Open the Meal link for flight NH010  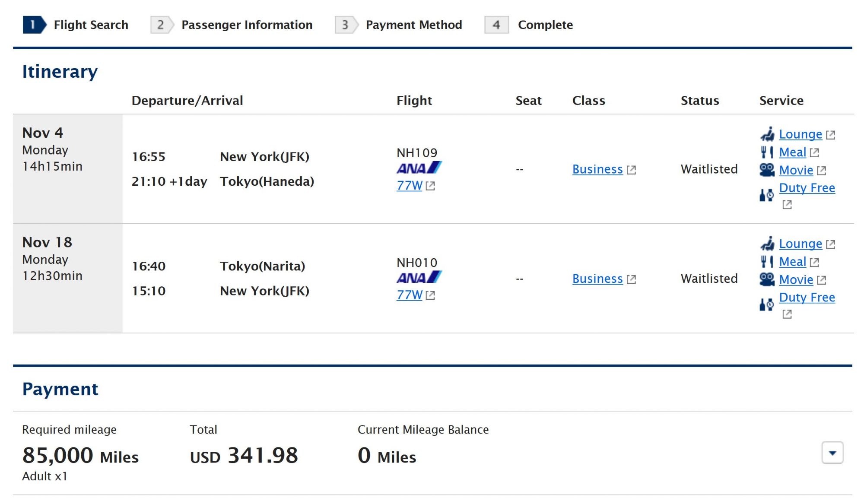[x=792, y=262]
